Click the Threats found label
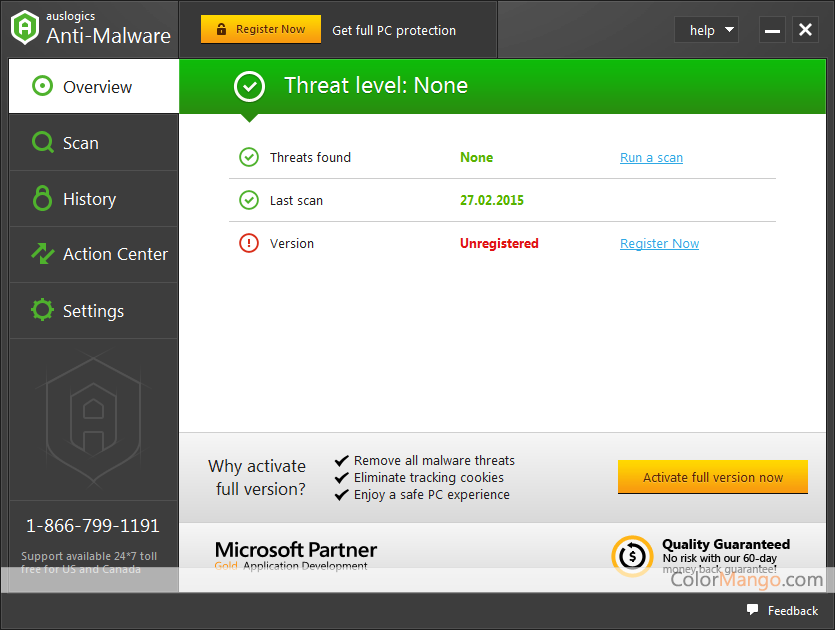Image resolution: width=835 pixels, height=630 pixels. 310,157
